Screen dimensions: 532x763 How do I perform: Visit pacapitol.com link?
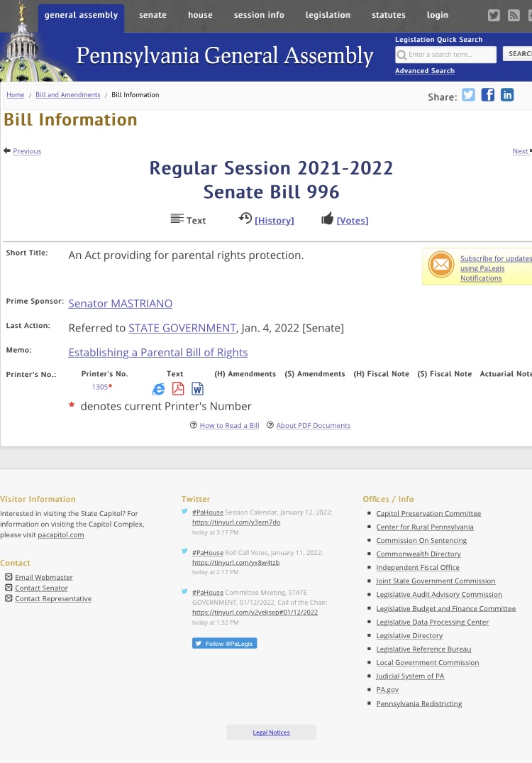[61, 534]
